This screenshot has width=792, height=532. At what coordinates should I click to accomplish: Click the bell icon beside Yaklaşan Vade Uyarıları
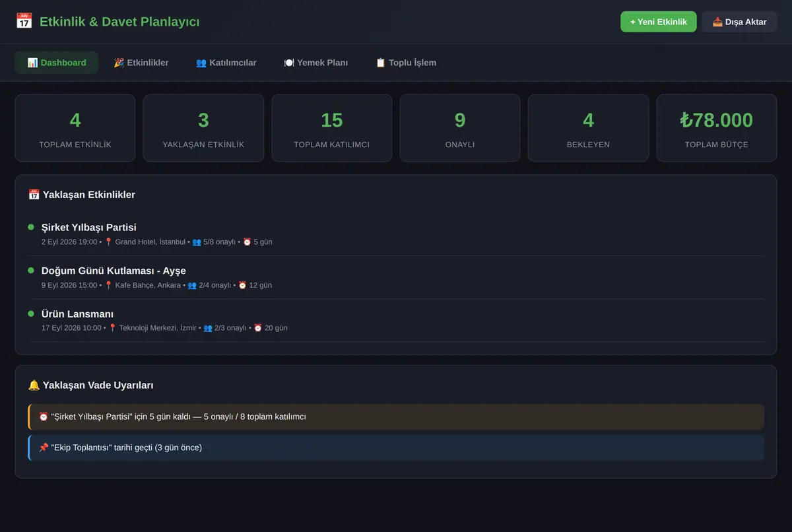coord(34,385)
